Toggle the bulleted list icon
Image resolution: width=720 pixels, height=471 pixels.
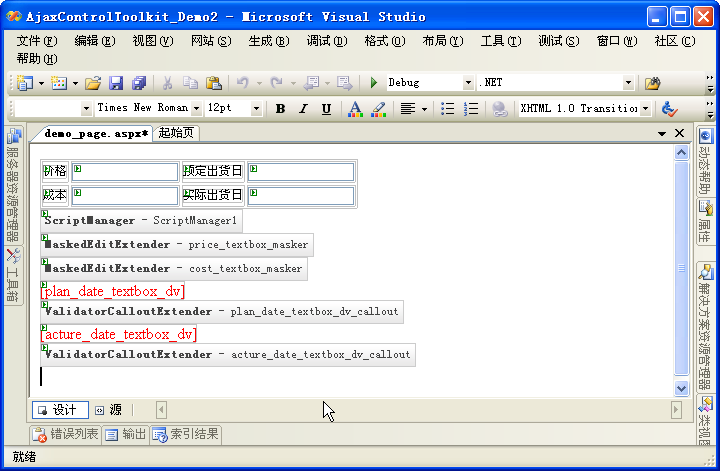447,109
